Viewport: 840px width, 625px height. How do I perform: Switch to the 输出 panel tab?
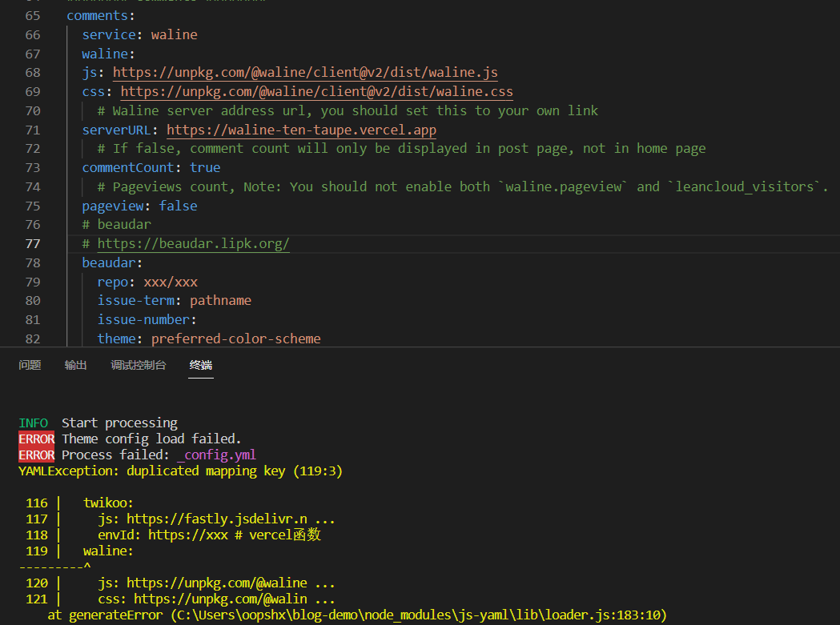(75, 365)
